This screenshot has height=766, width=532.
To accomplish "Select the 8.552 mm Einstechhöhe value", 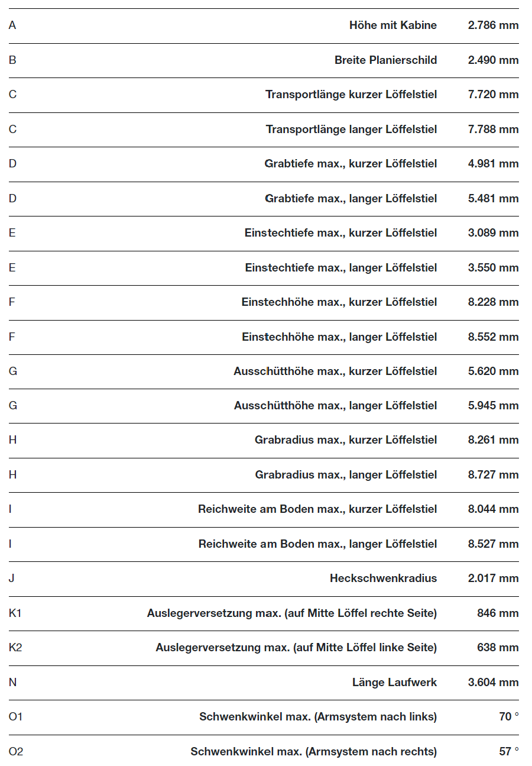I will (494, 337).
